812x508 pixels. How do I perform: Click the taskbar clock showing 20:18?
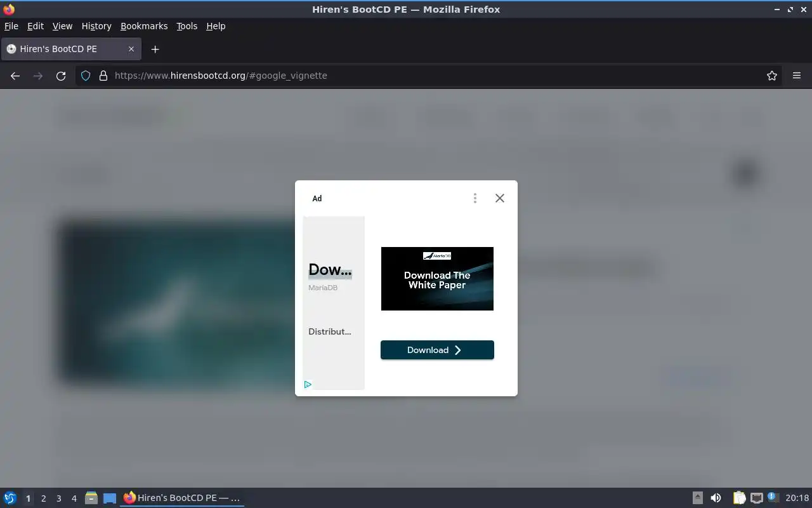[x=797, y=498]
